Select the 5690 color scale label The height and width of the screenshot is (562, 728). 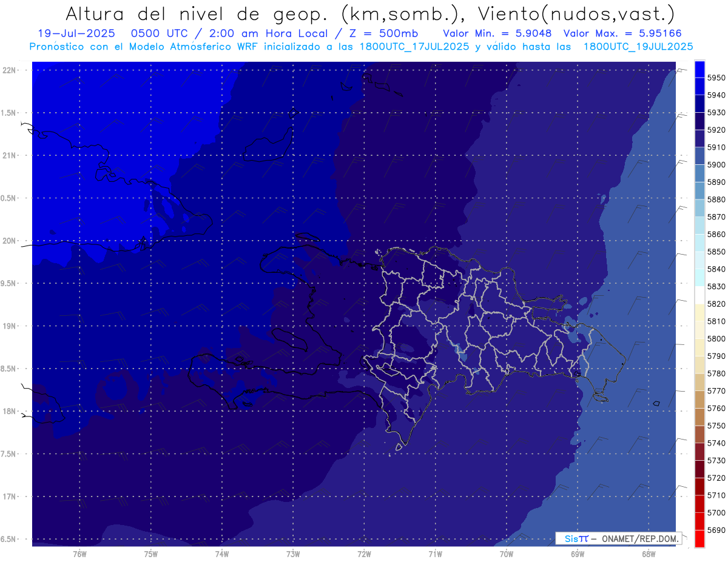pos(716,530)
